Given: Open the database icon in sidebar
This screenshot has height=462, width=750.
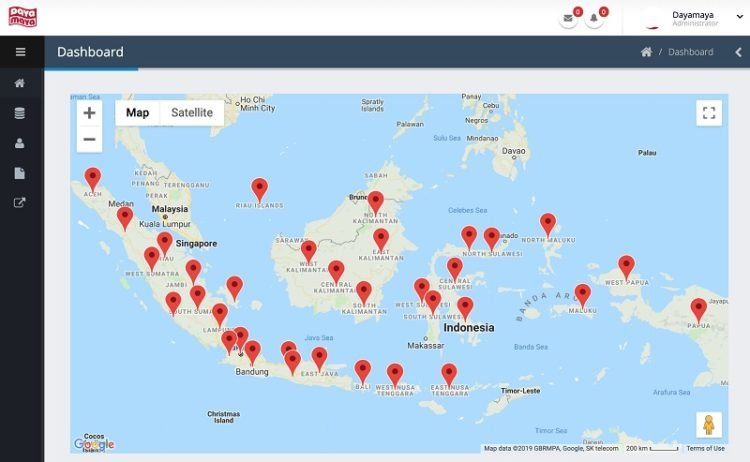Looking at the screenshot, I should [20, 113].
